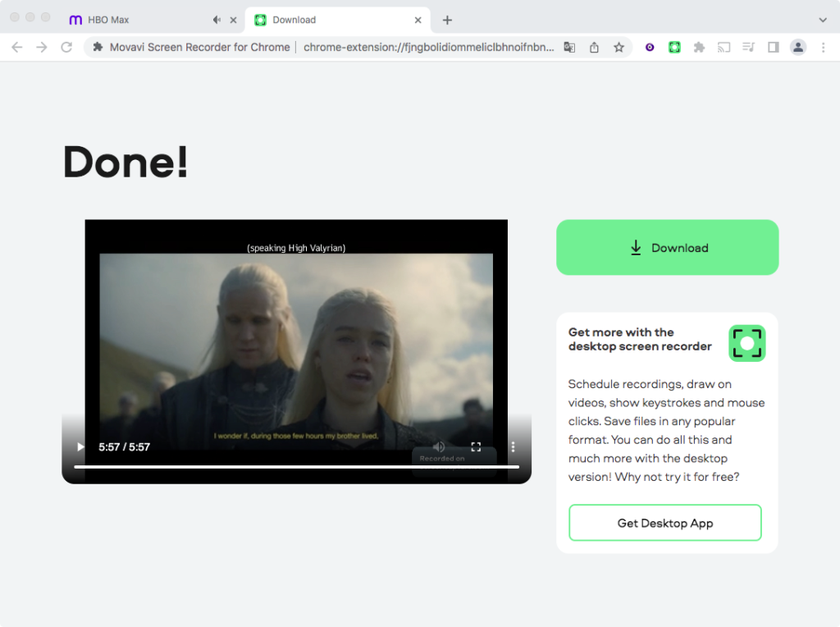This screenshot has height=627, width=840.
Task: Click the green Download button
Action: point(667,248)
